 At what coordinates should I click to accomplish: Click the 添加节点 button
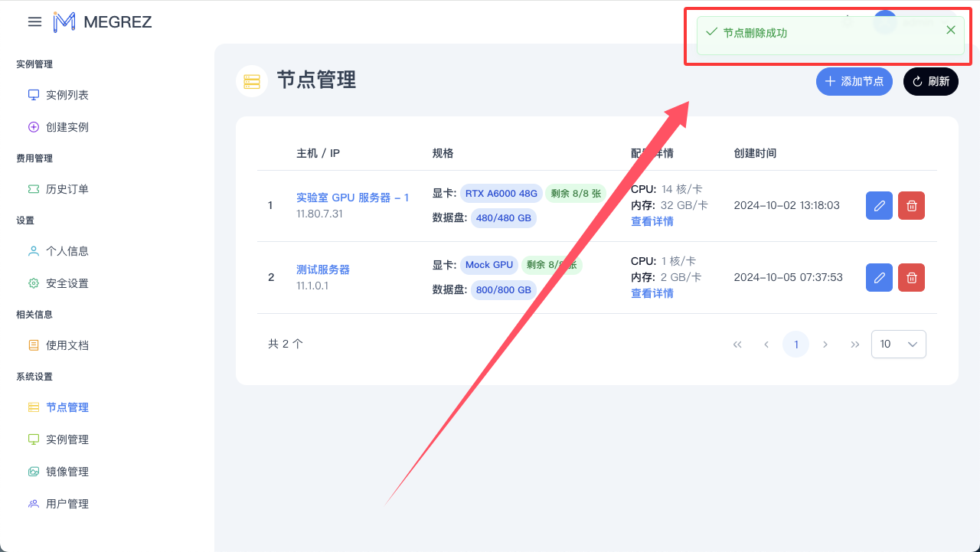click(x=854, y=81)
